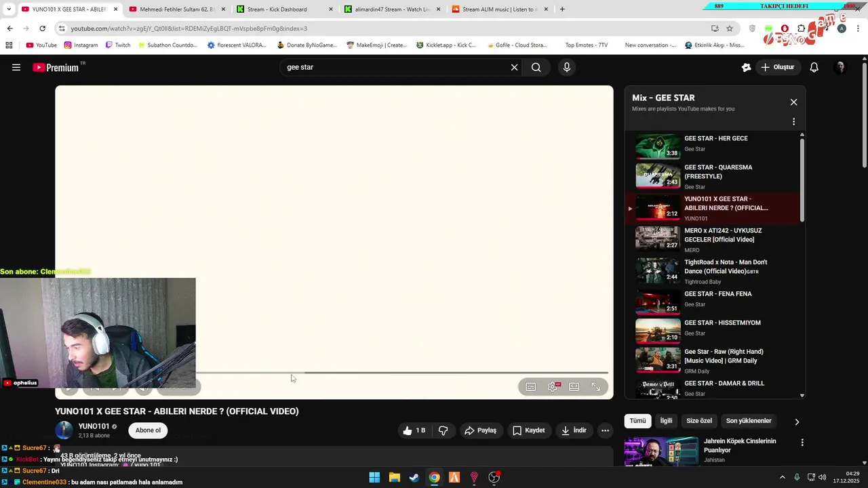The width and height of the screenshot is (868, 488).
Task: Open the YUNO101 channel name link
Action: [94, 426]
